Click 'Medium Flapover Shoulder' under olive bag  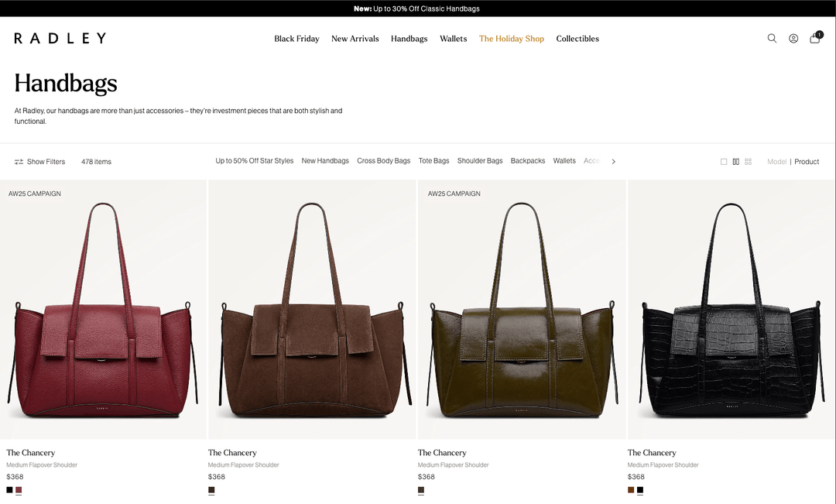tap(453, 465)
